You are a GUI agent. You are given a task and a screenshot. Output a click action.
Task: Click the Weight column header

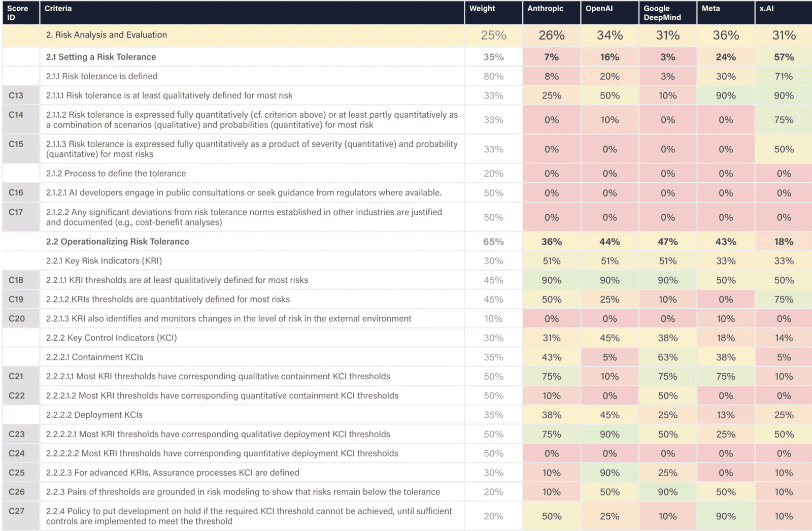[482, 9]
